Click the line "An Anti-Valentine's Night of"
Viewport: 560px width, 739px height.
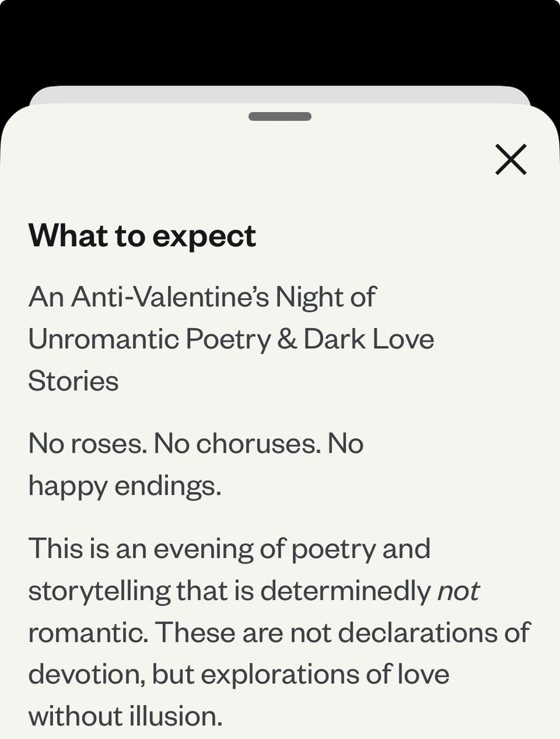202,297
